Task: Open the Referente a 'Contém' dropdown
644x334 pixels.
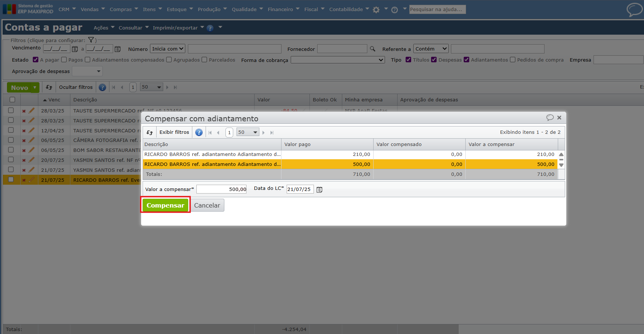Action: tap(431, 49)
